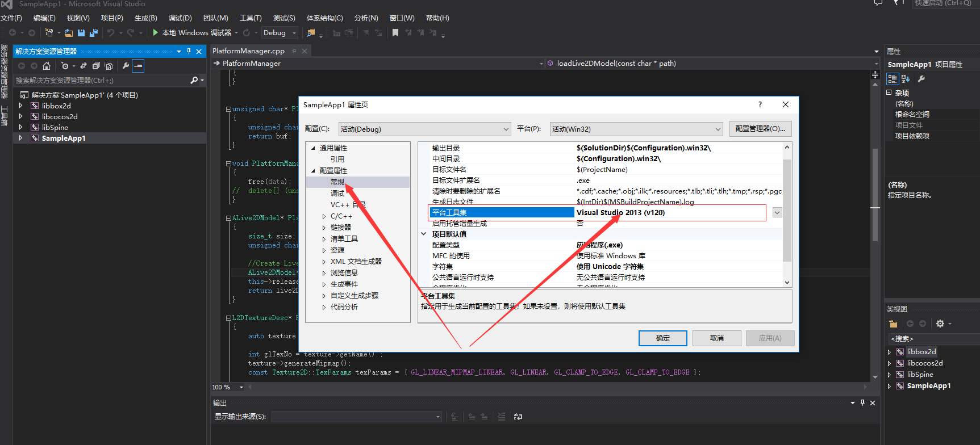The height and width of the screenshot is (445, 980).
Task: Select 调试 in property tree
Action: pos(337,194)
